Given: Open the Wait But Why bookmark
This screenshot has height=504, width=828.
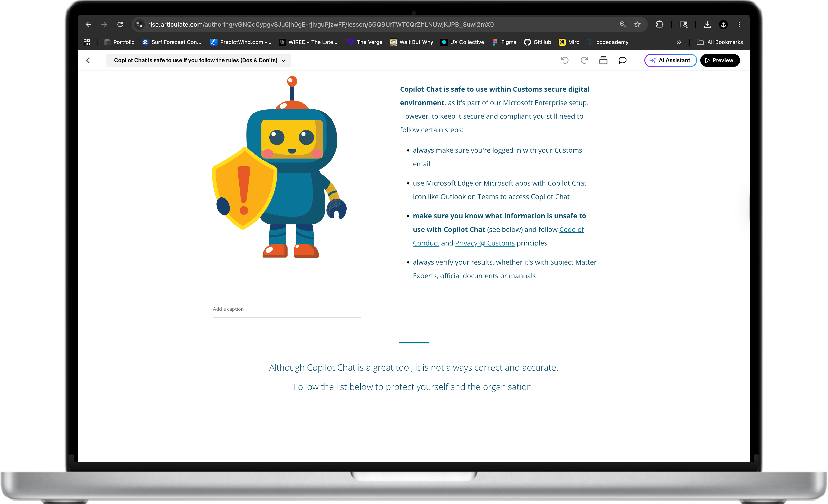Looking at the screenshot, I should (411, 42).
